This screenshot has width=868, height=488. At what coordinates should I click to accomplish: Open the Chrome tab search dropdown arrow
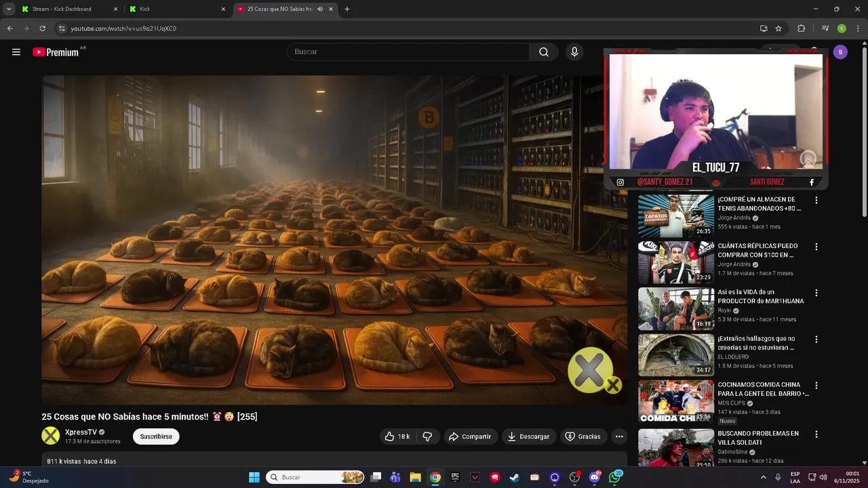pos(9,9)
